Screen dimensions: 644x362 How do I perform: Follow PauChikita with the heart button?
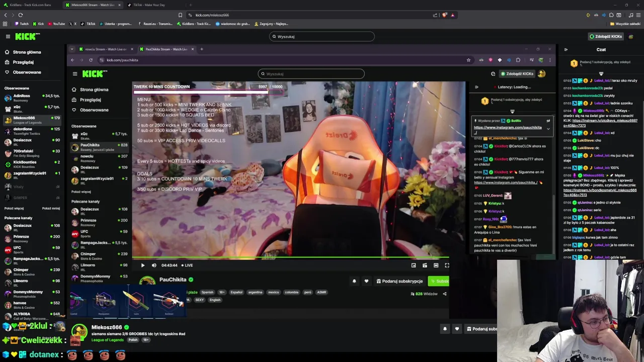click(x=366, y=281)
